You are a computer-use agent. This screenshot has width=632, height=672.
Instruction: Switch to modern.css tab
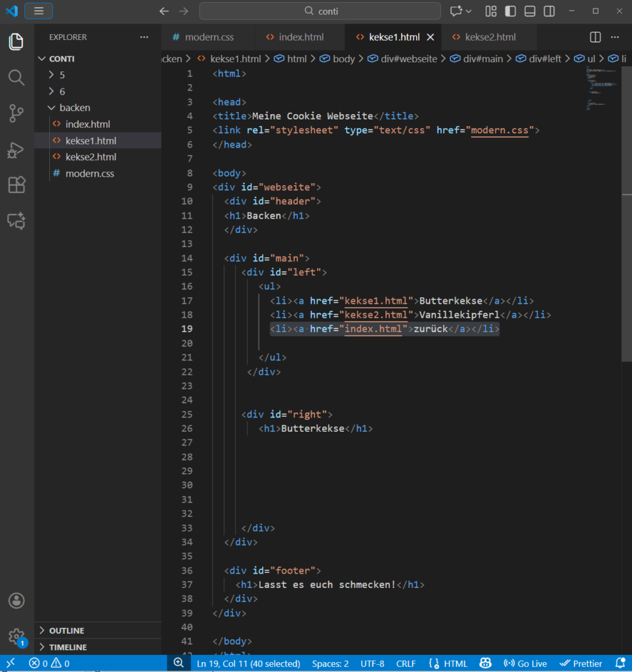[x=209, y=37]
